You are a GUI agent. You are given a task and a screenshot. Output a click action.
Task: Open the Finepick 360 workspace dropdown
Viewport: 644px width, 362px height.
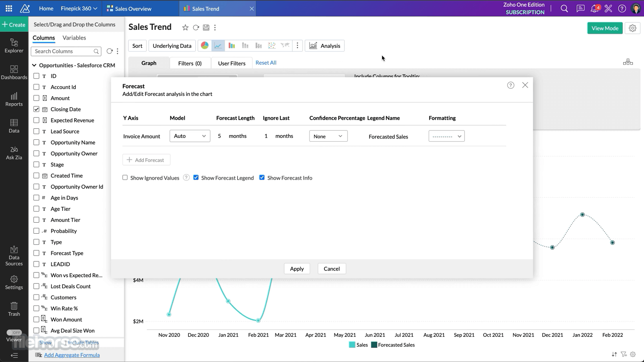pos(79,9)
